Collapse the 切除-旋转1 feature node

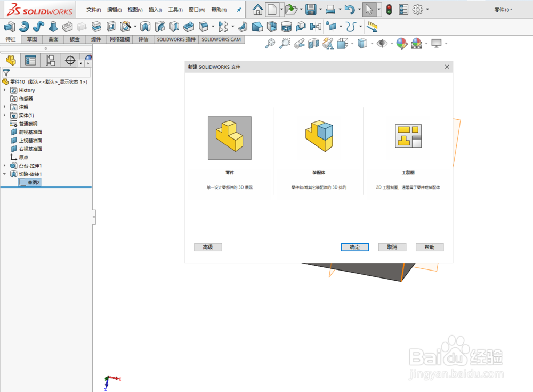point(4,174)
